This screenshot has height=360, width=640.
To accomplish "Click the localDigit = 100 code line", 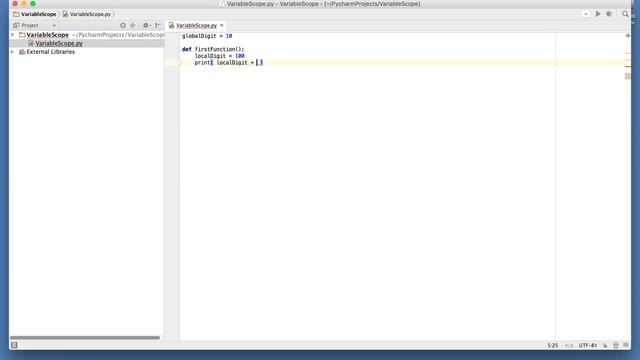I will (220, 56).
